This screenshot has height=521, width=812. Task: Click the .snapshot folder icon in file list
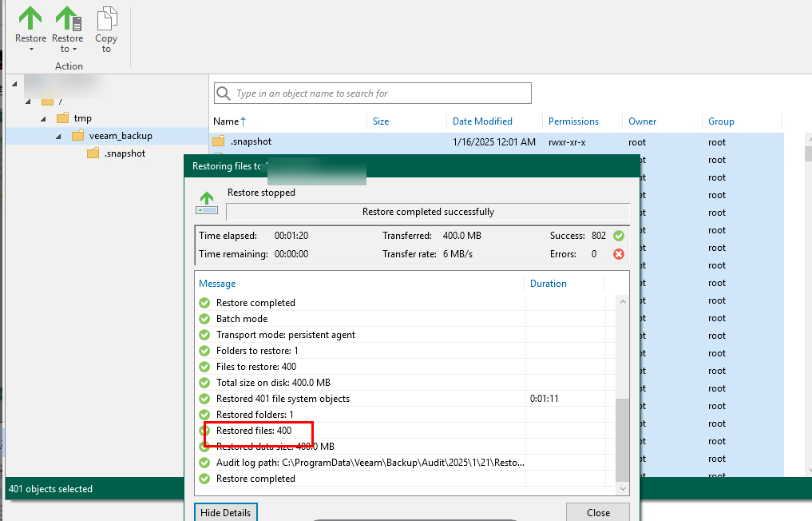click(x=219, y=141)
